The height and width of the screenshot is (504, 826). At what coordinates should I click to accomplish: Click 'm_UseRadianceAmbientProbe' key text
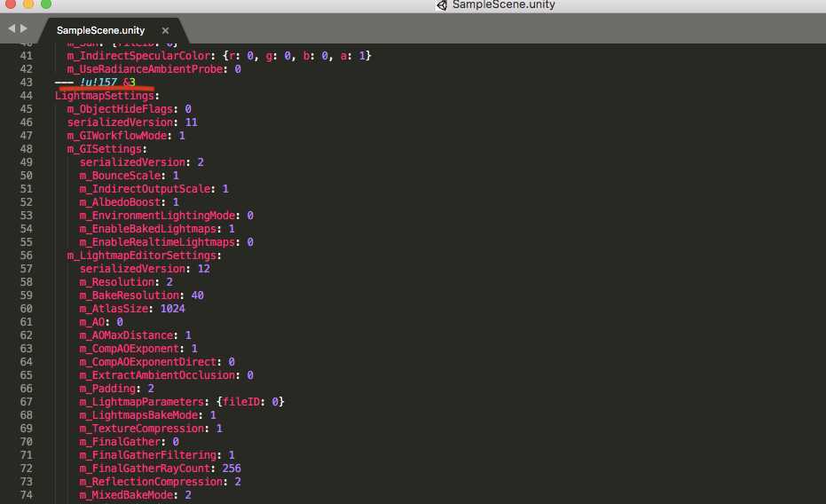pyautogui.click(x=145, y=69)
